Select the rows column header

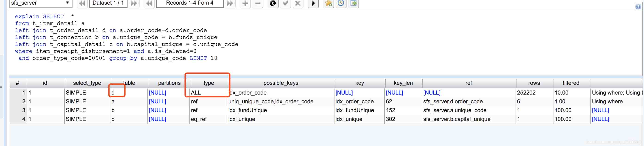(x=534, y=83)
